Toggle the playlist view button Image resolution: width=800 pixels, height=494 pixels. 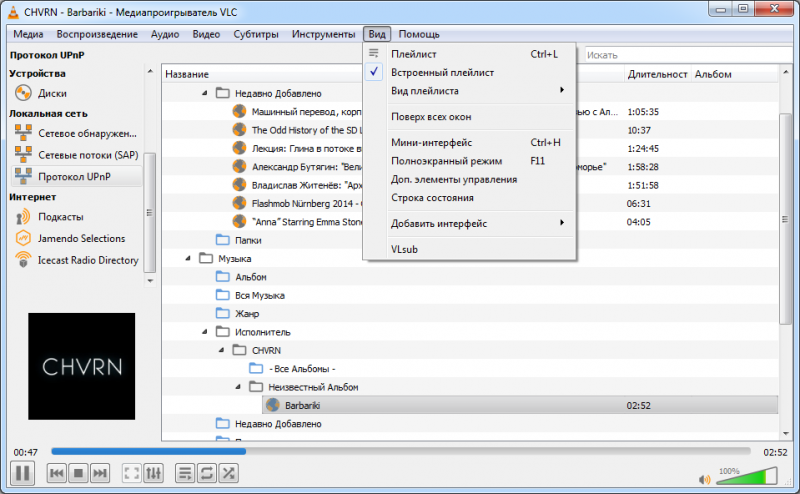185,473
